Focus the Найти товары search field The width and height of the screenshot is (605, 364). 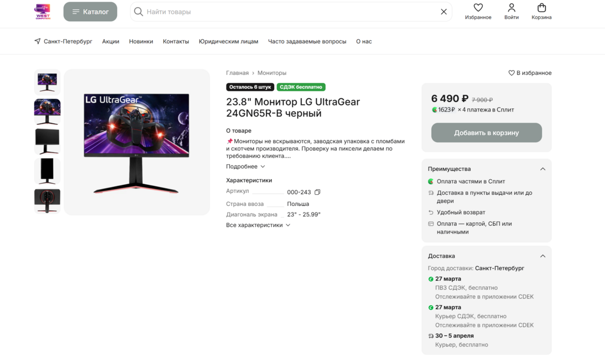(x=291, y=12)
